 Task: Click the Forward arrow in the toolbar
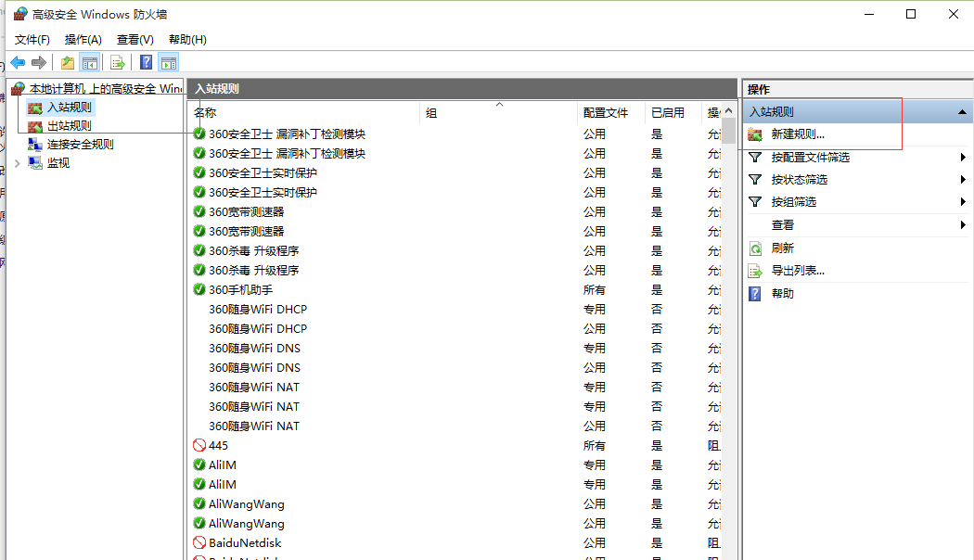tap(39, 63)
